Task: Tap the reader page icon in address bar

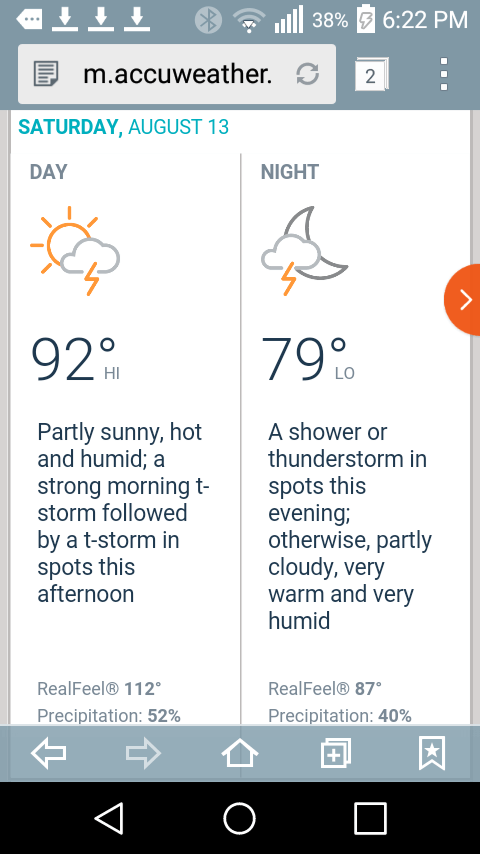Action: (x=46, y=74)
